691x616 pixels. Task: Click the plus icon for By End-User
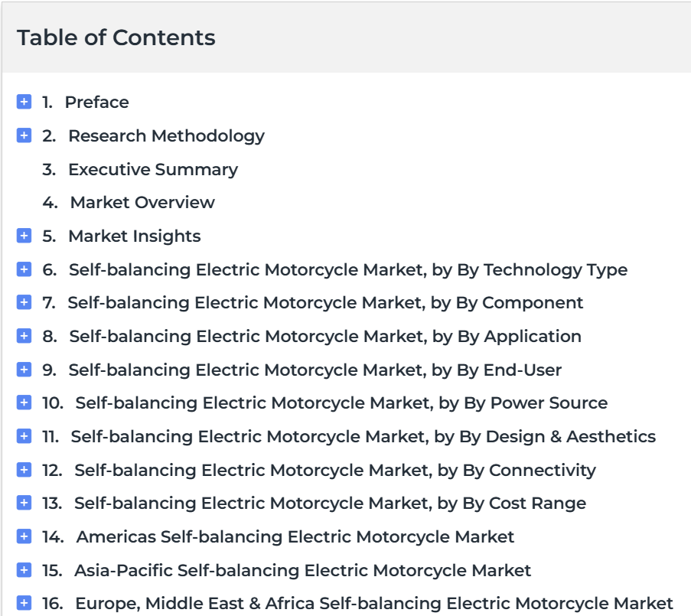point(24,370)
